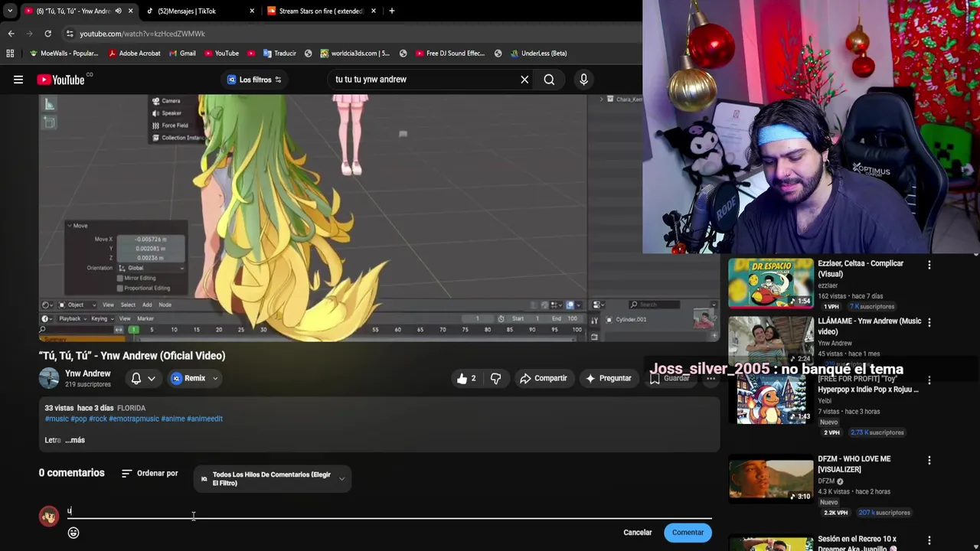The width and height of the screenshot is (980, 551).
Task: Open Ordenar por sort menu
Action: coord(150,474)
